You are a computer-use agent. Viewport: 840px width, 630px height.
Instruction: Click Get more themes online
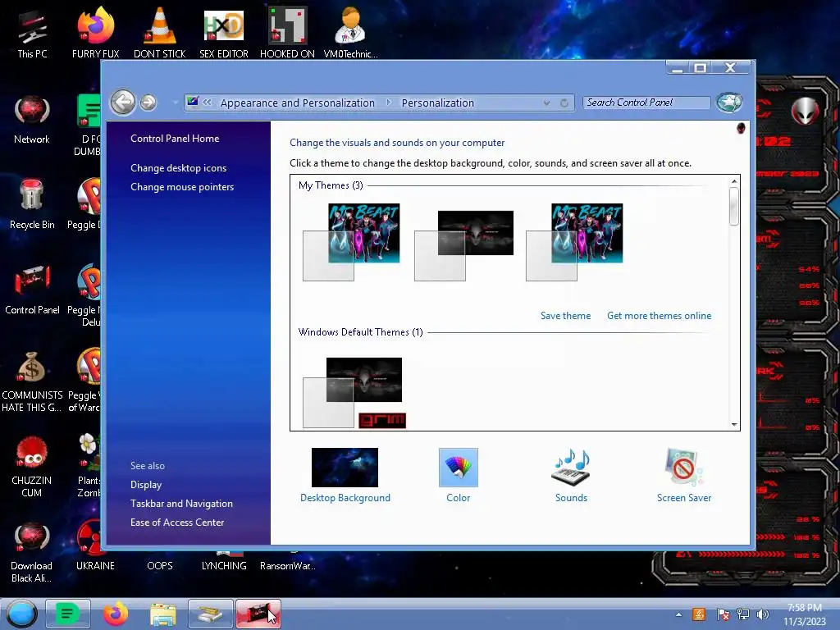659,316
